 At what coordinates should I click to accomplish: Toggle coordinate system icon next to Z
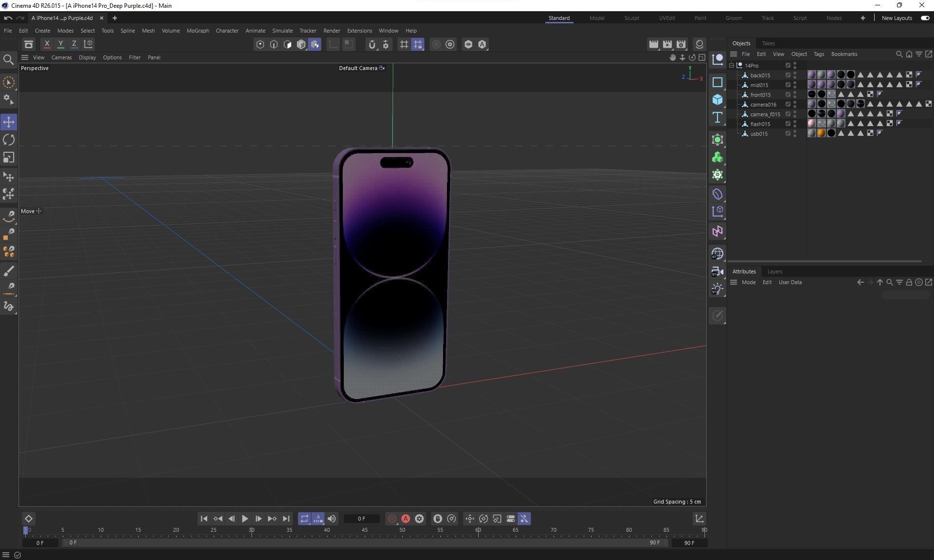point(88,44)
